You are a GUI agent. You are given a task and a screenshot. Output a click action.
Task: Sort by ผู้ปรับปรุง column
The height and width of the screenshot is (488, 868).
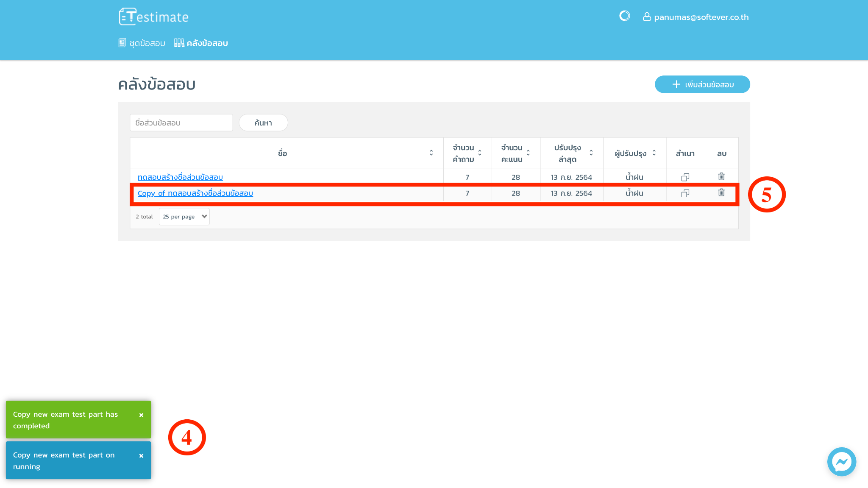click(x=654, y=153)
